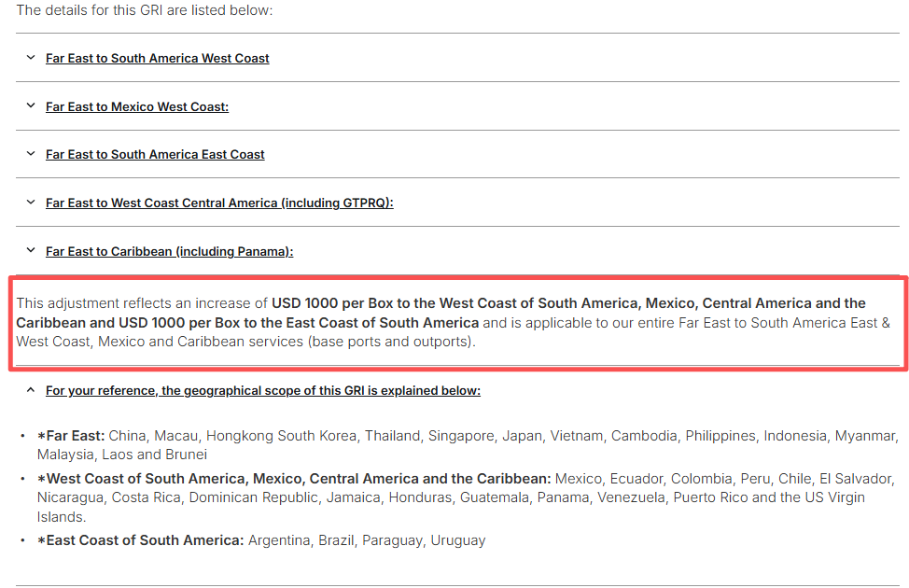Viewport: 909px width, 588px height.
Task: Expand Far East to West Coast Central America heading
Action: tap(219, 203)
